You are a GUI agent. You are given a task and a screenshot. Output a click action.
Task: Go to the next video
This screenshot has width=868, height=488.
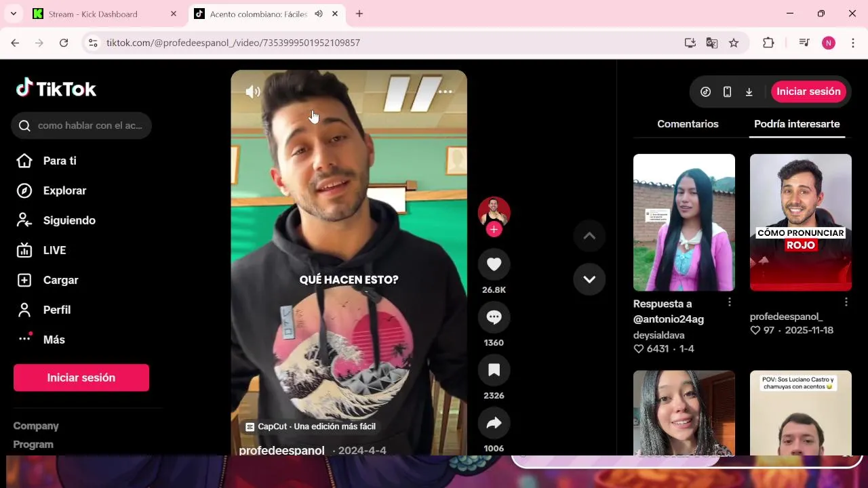point(589,279)
